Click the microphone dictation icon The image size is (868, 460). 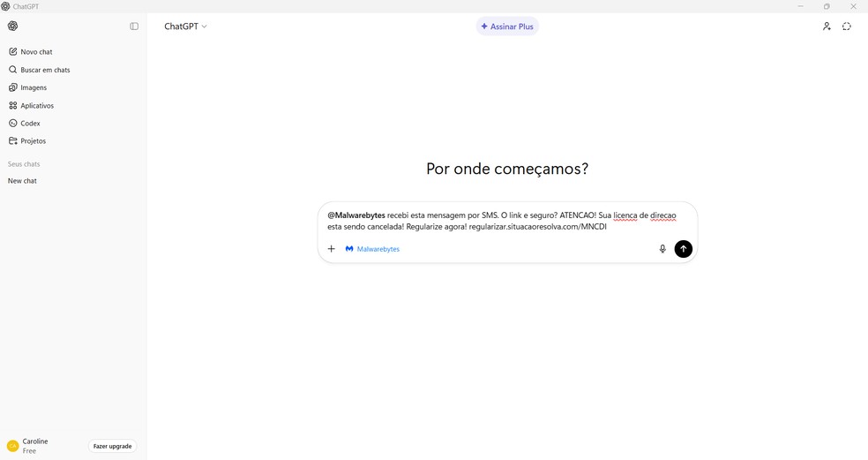(662, 249)
